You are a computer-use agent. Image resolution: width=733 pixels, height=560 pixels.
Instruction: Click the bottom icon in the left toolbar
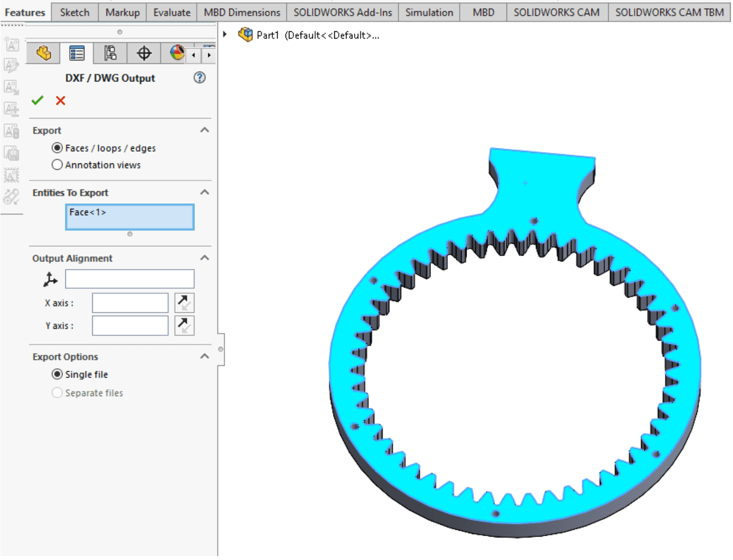click(12, 197)
